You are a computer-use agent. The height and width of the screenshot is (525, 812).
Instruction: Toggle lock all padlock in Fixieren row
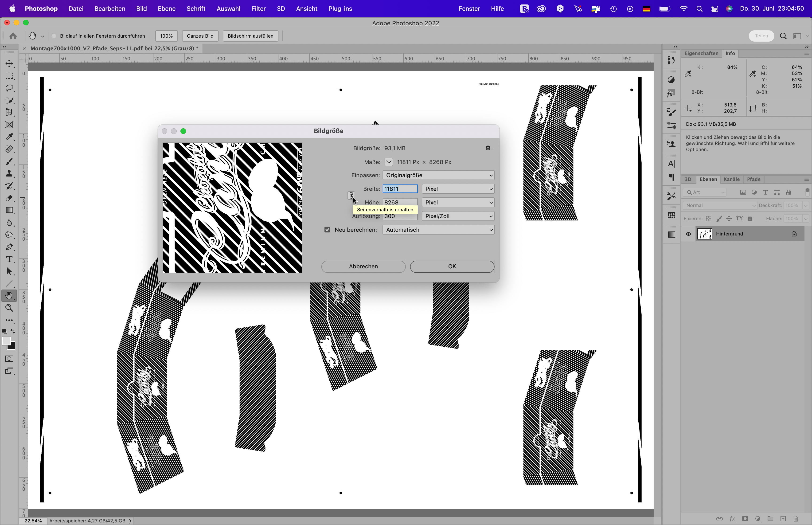750,219
